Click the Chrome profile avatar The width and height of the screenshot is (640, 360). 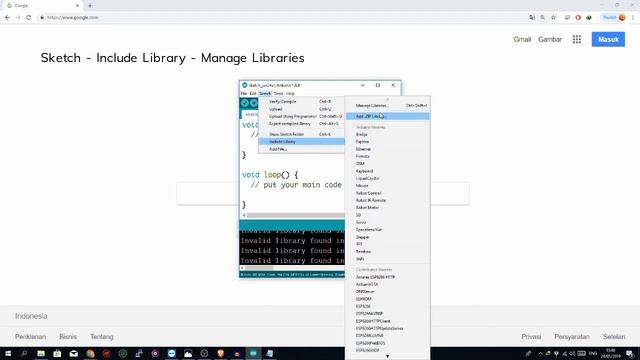click(622, 18)
